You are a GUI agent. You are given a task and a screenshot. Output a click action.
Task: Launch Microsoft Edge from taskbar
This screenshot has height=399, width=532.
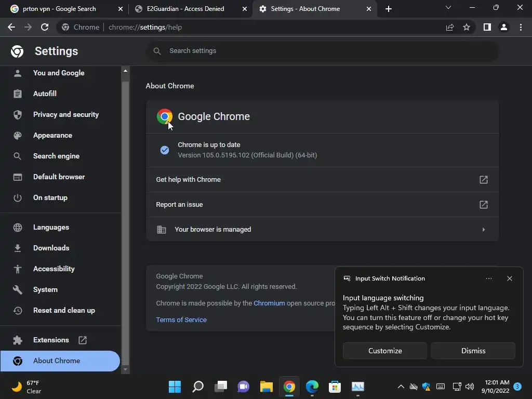(x=312, y=387)
